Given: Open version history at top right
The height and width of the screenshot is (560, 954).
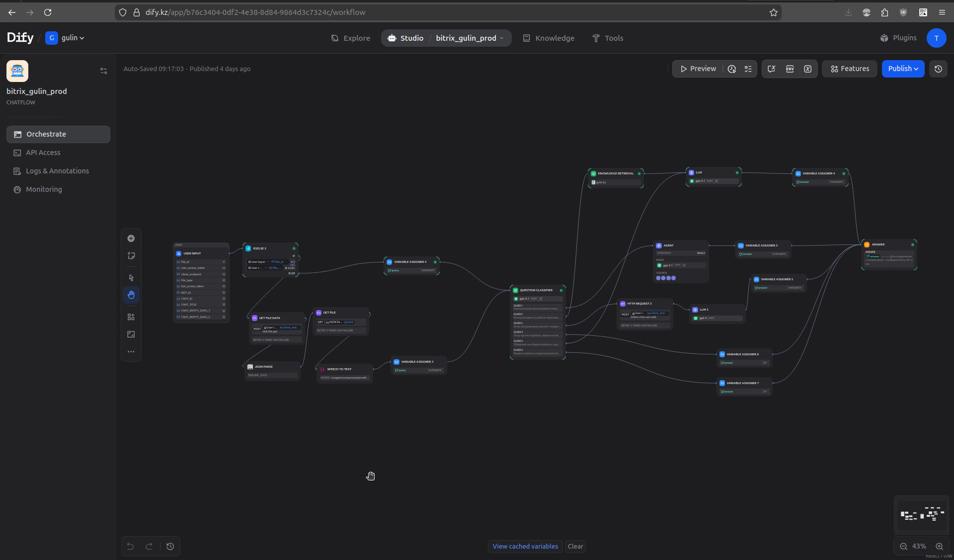Looking at the screenshot, I should coord(938,69).
